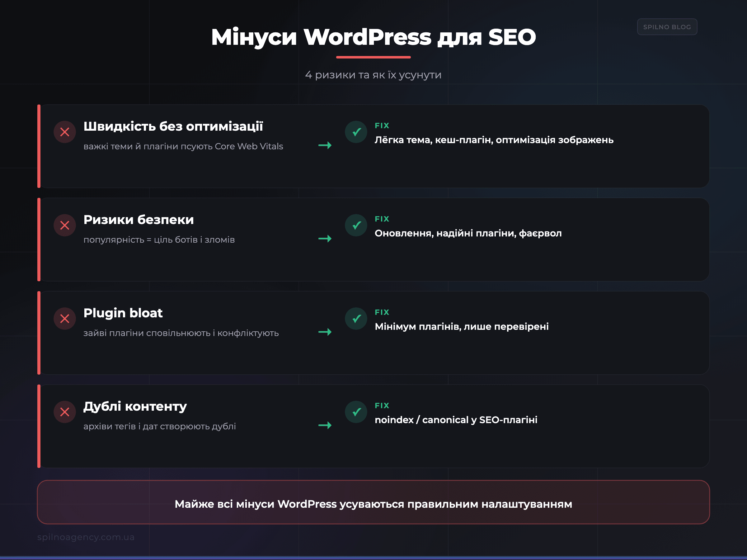Select the heading Дублі контенту
The width and height of the screenshot is (747, 560).
pos(135,406)
